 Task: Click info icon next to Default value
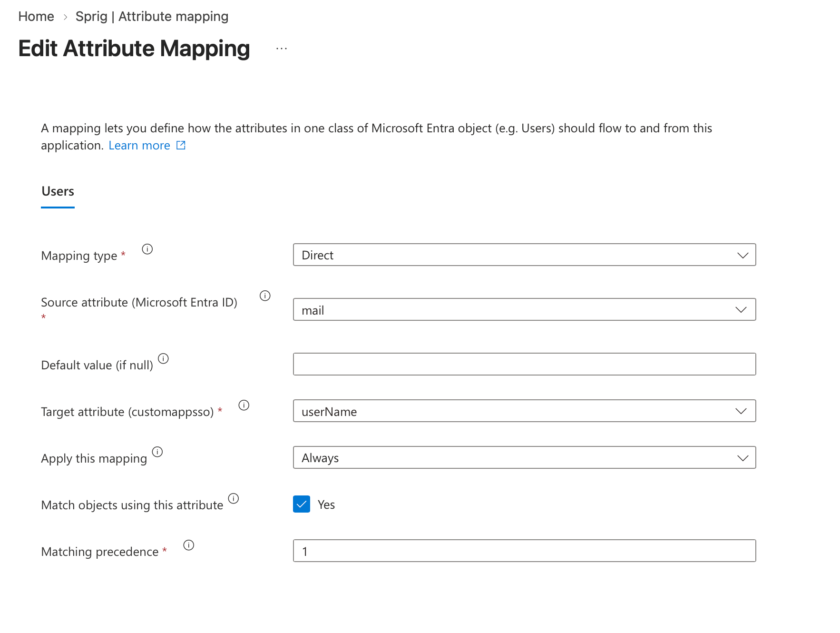coord(163,358)
